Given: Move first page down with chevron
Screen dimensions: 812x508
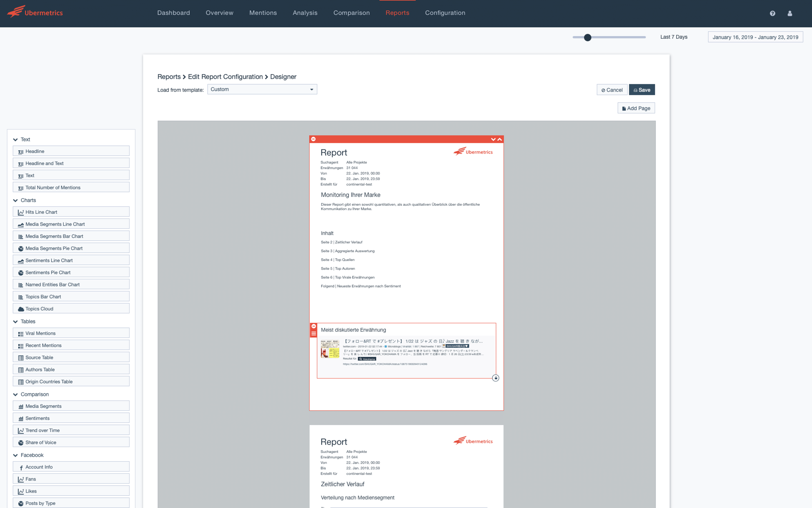Looking at the screenshot, I should (493, 139).
